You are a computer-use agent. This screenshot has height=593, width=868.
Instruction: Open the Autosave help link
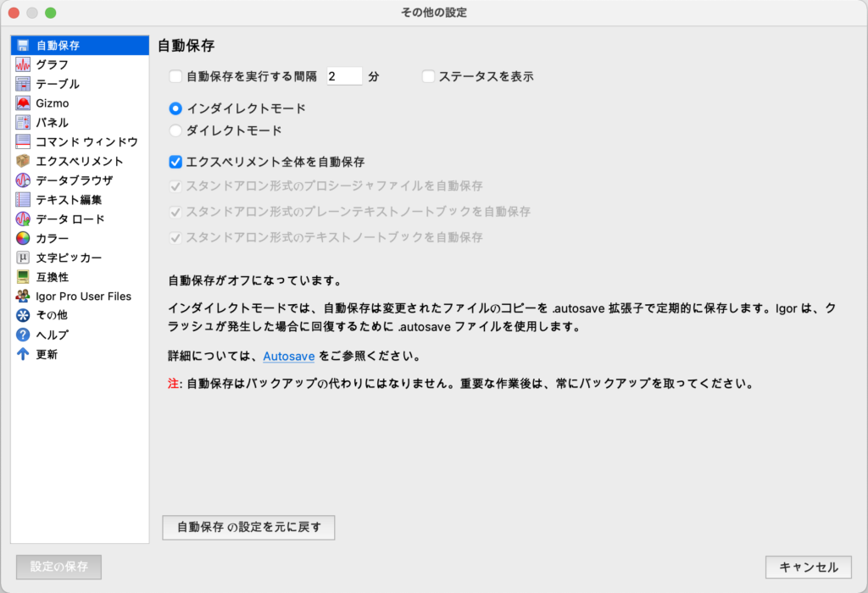288,356
